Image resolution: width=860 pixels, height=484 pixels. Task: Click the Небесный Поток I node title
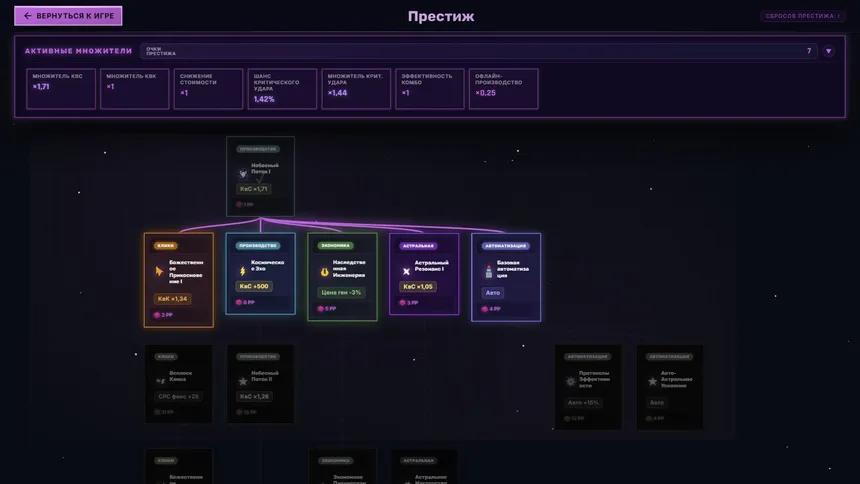coord(265,168)
